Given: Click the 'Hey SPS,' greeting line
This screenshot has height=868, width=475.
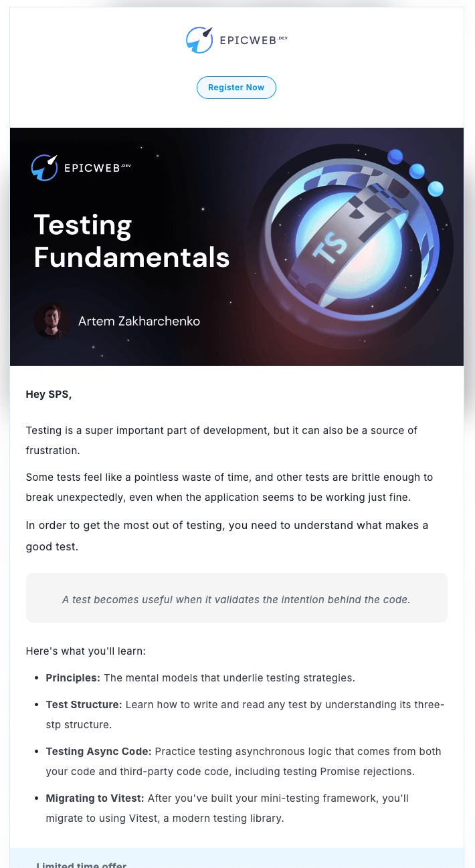Looking at the screenshot, I should click(x=49, y=395).
